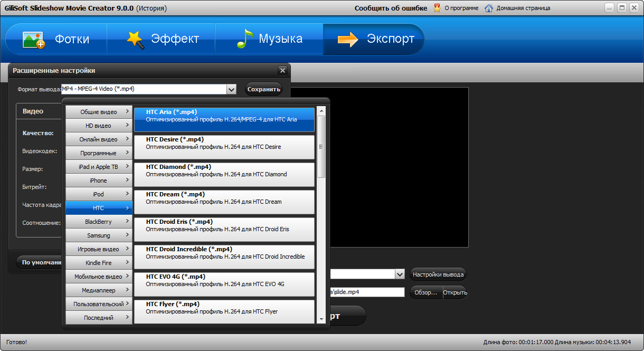Click the Домашняя страница house icon
Screen dimensions: 644x351
click(489, 8)
